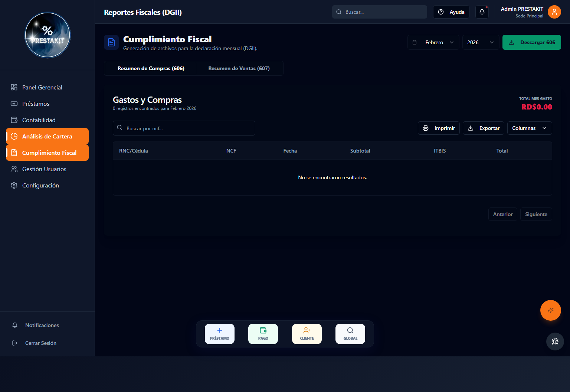
Task: Go to Contabilidad in sidebar
Action: coord(47,120)
